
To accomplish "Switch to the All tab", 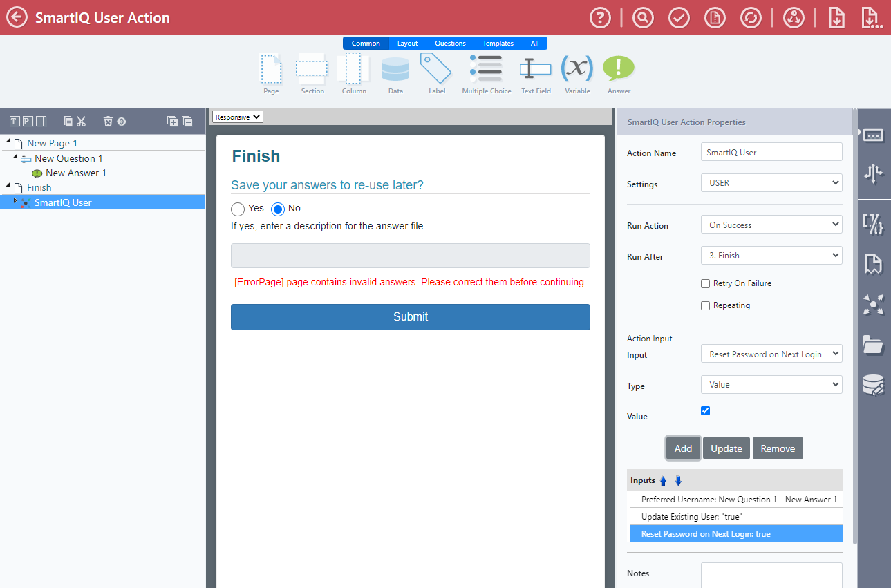I will (534, 44).
